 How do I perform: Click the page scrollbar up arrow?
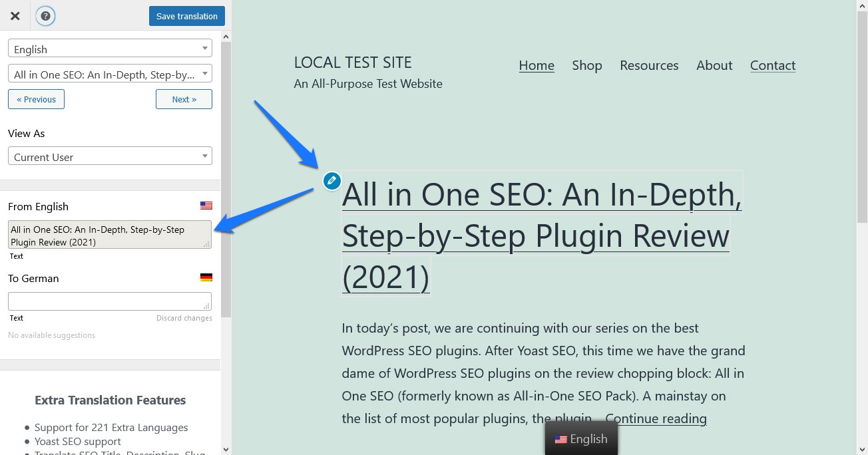862,5
